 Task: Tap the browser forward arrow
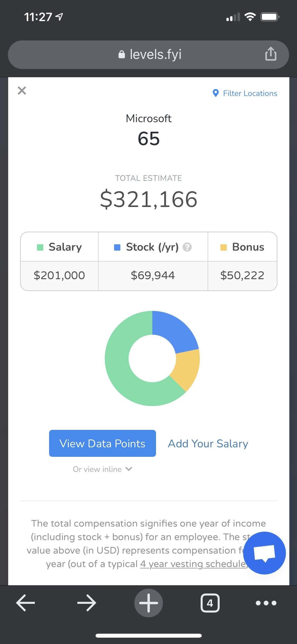coord(87,603)
